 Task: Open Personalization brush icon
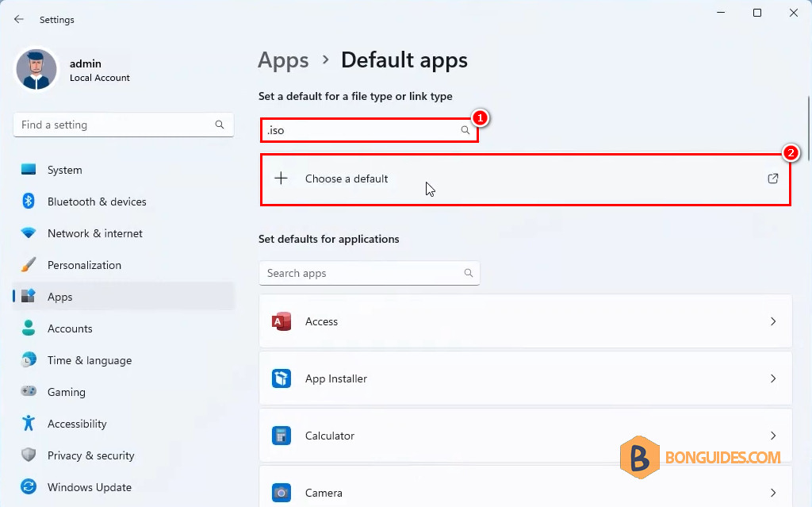[29, 264]
